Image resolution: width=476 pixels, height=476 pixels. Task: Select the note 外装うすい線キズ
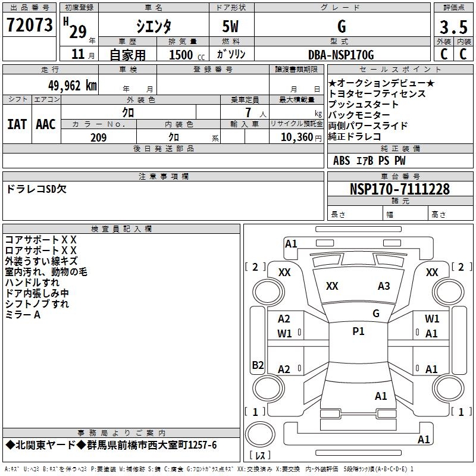click(42, 261)
